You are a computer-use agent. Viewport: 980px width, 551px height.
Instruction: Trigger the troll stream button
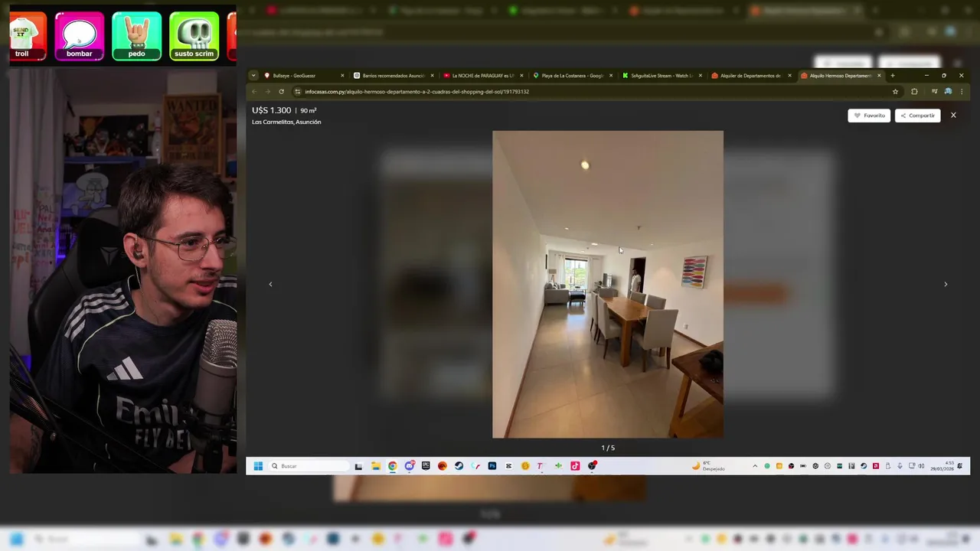pyautogui.click(x=28, y=36)
